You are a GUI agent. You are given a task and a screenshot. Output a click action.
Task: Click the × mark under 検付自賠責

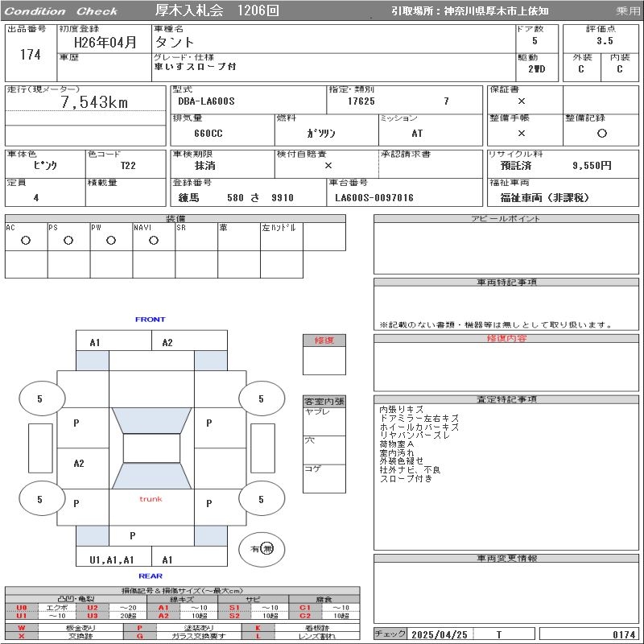(328, 165)
